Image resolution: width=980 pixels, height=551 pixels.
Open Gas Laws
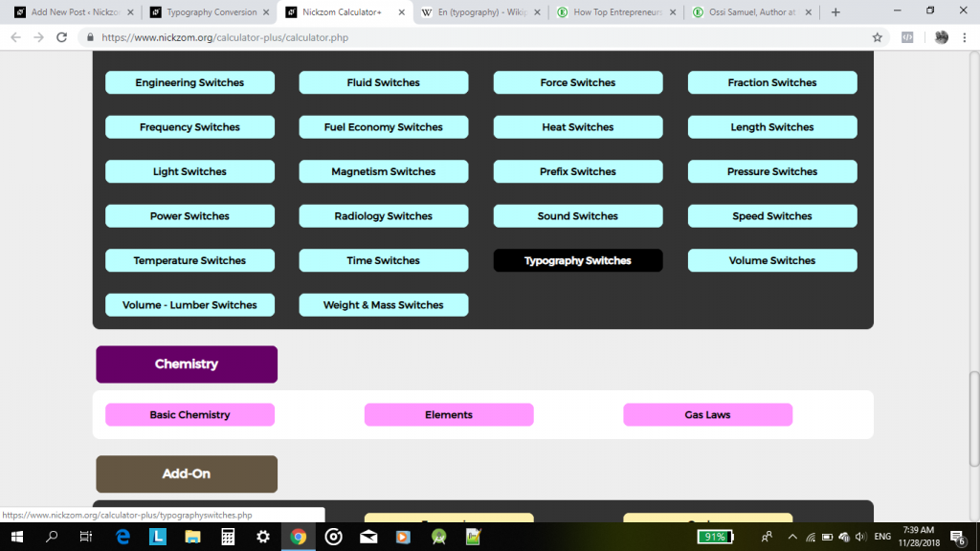click(707, 414)
